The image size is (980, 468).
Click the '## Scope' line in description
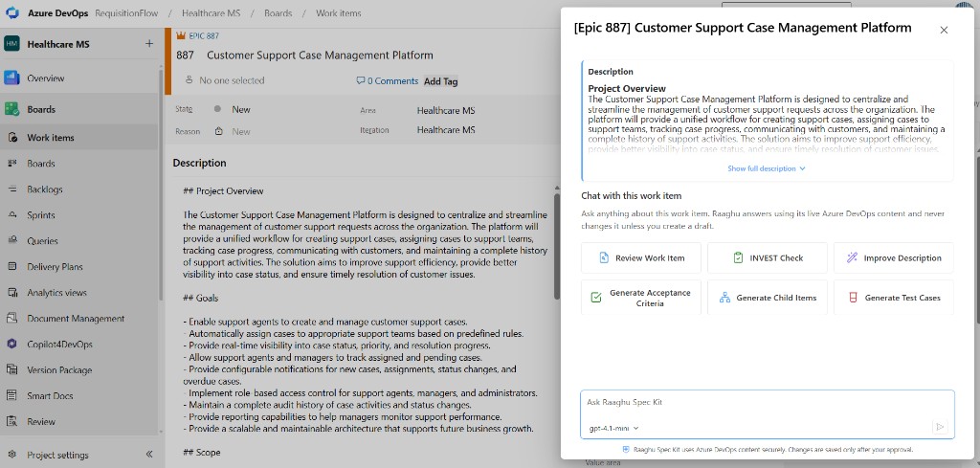[x=202, y=453]
